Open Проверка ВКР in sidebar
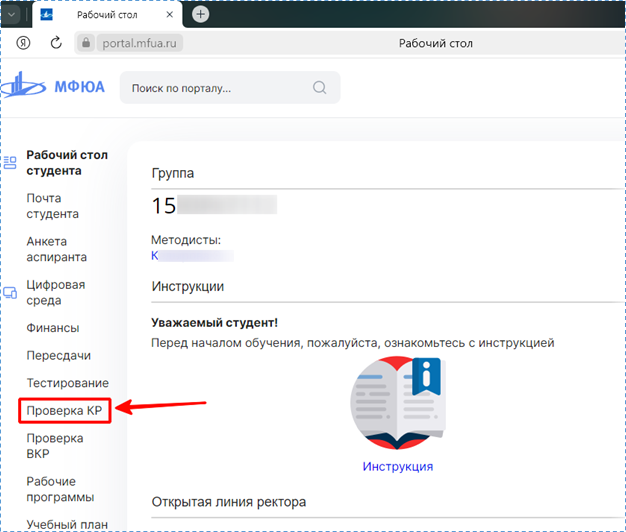The image size is (626, 532). (55, 446)
